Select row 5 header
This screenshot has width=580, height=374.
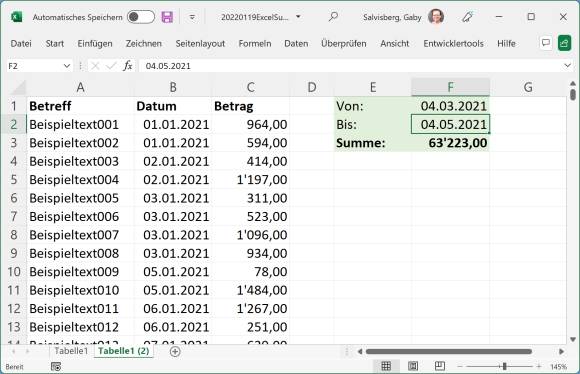click(14, 180)
